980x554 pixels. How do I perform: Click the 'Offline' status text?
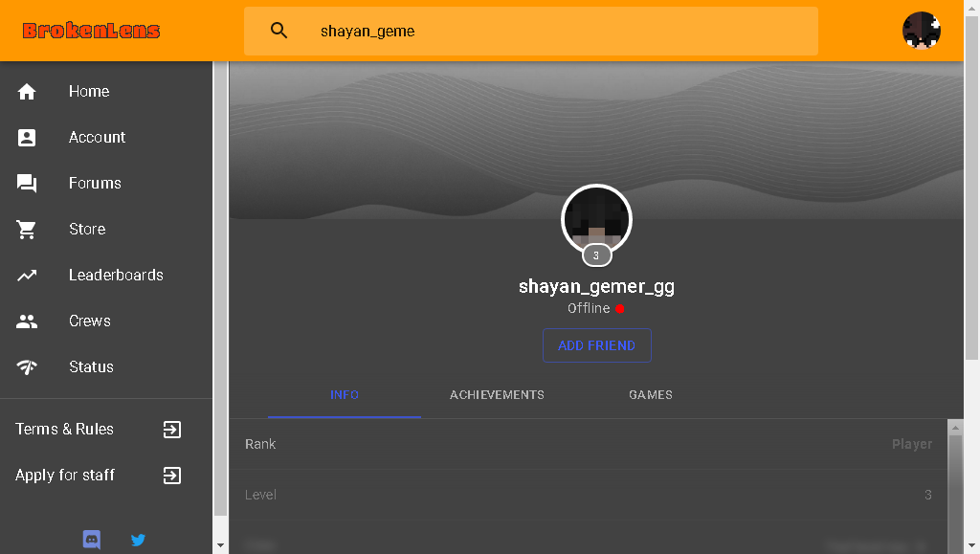click(x=589, y=308)
